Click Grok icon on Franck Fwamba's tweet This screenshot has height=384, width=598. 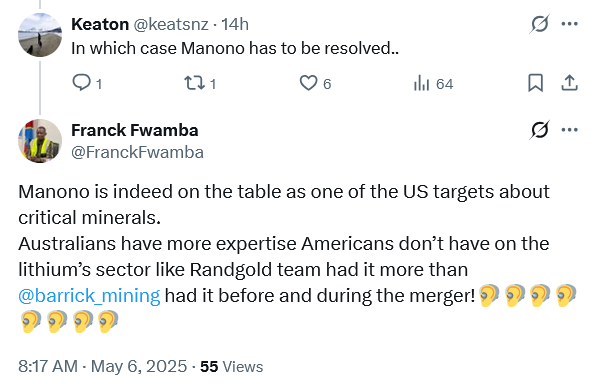[x=540, y=130]
